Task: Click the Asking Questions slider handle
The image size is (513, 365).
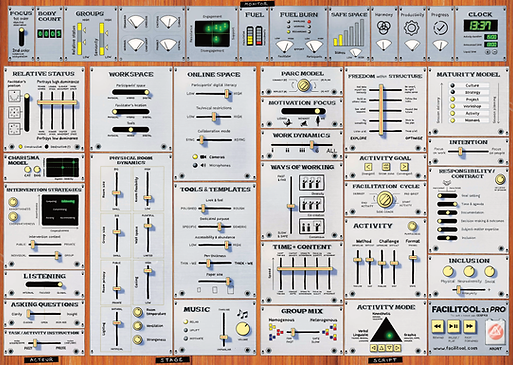Action: pyautogui.click(x=29, y=314)
